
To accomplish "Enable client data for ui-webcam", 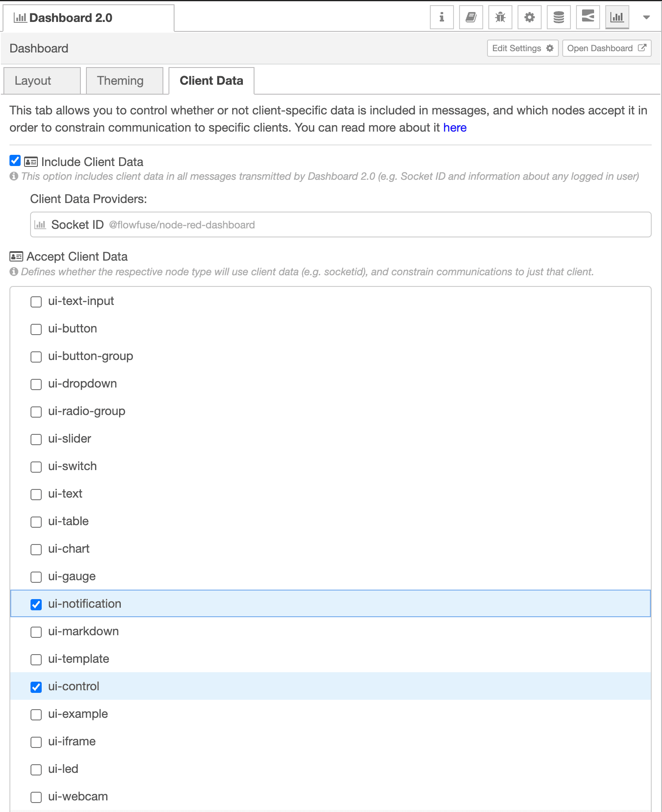I will (36, 797).
